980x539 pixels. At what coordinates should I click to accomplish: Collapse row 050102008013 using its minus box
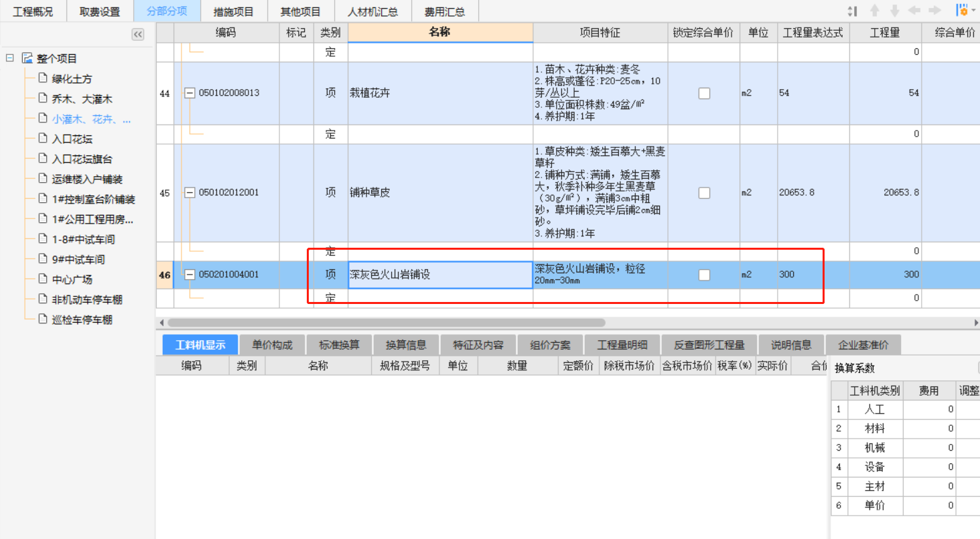190,93
